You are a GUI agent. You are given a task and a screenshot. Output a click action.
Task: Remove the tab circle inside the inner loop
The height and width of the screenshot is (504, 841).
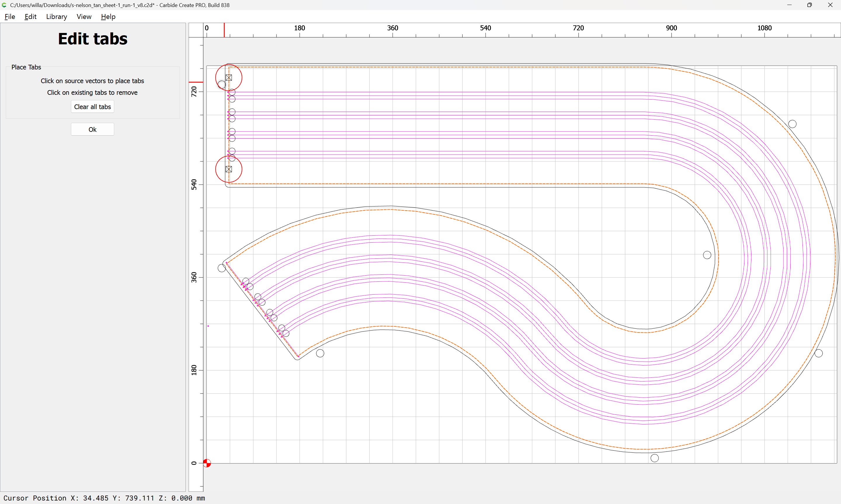point(707,255)
